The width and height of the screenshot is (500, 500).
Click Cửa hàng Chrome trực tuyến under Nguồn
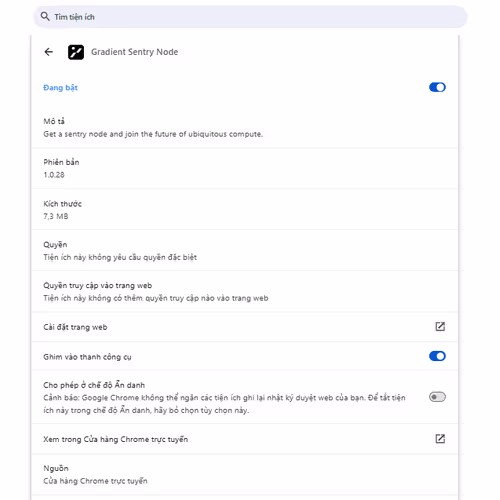(x=95, y=481)
